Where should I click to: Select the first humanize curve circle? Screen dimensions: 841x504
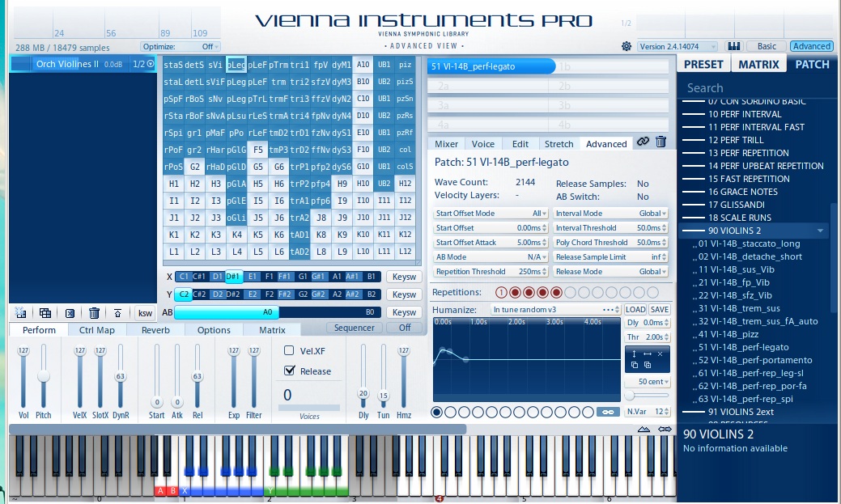pyautogui.click(x=436, y=412)
